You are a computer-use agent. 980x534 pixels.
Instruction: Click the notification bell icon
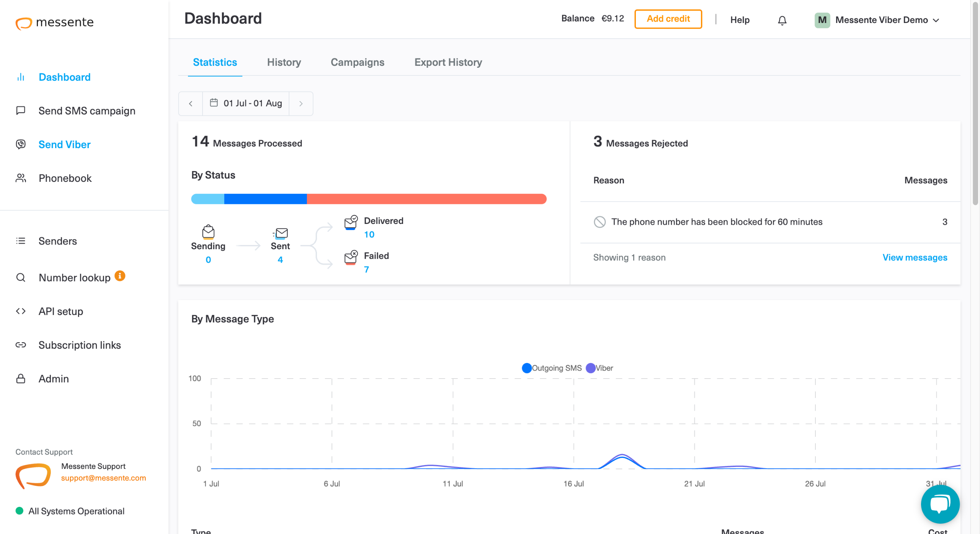(x=782, y=20)
